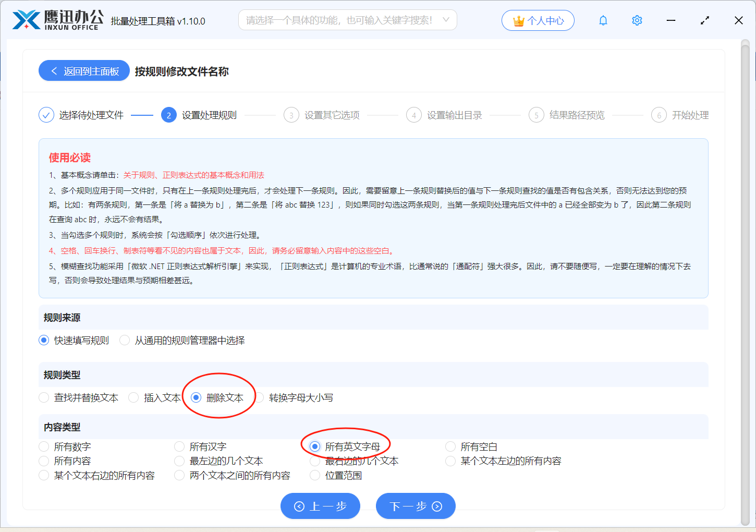Select 快速填写规则 radio option
The width and height of the screenshot is (756, 532).
click(x=74, y=340)
